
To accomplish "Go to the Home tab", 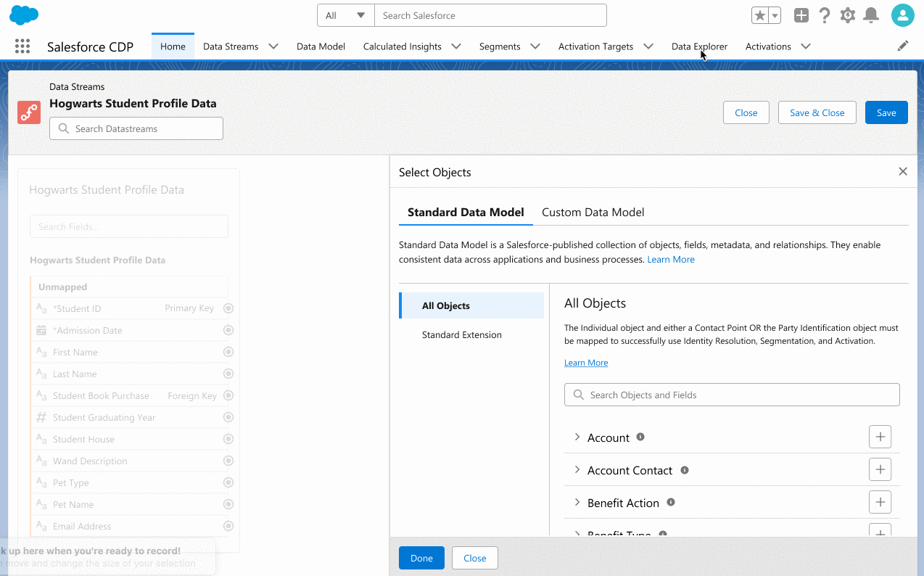I will tap(173, 46).
